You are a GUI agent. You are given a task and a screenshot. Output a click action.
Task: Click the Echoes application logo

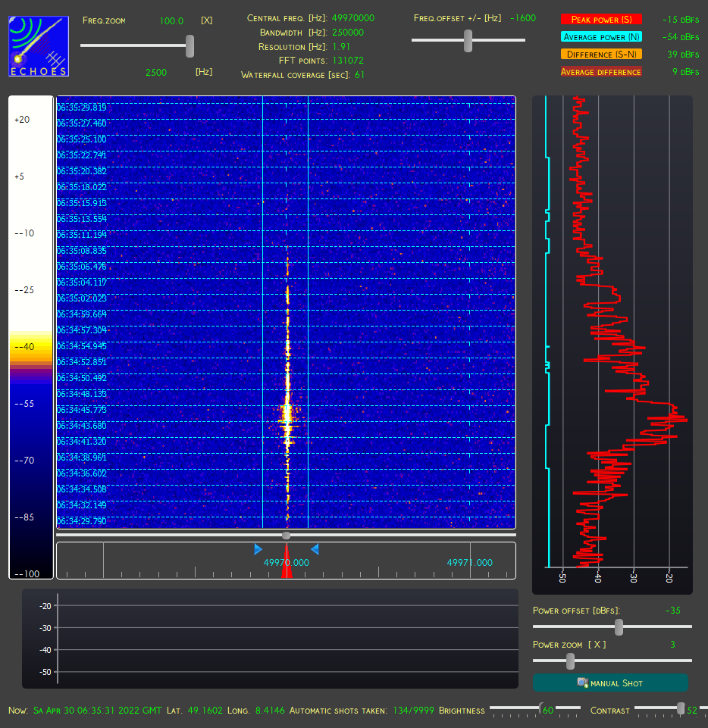pos(39,46)
